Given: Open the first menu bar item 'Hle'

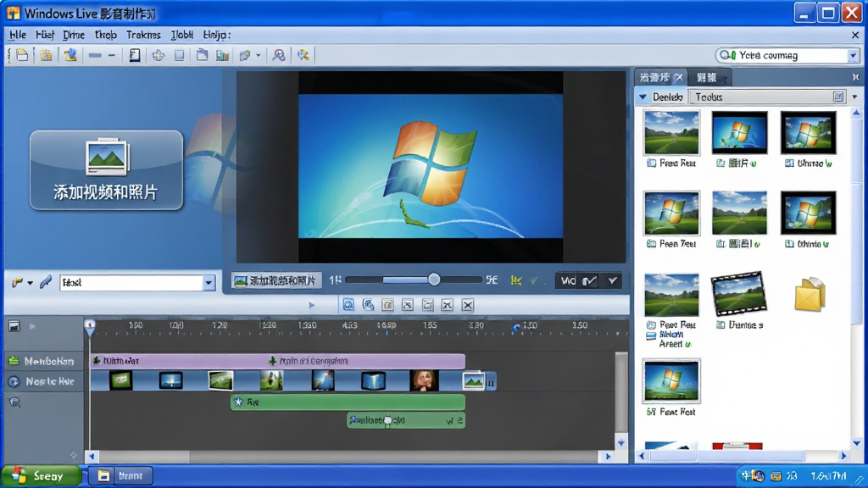Looking at the screenshot, I should coord(18,35).
